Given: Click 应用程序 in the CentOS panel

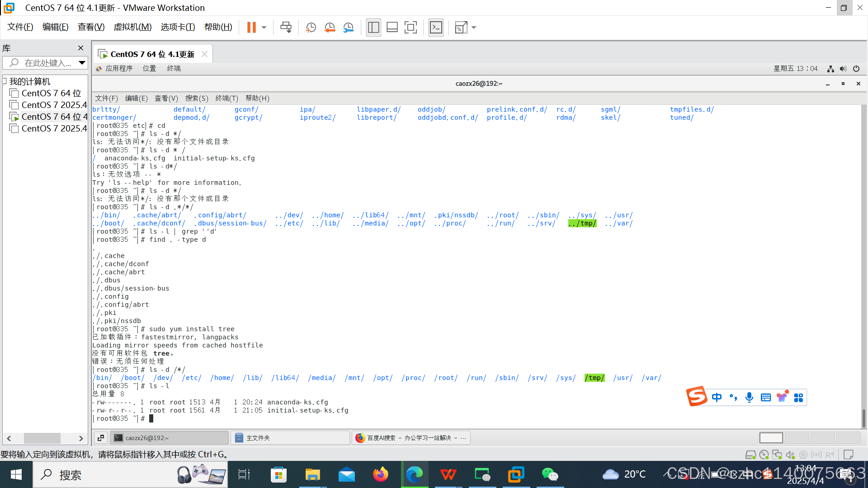Looking at the screenshot, I should 118,68.
